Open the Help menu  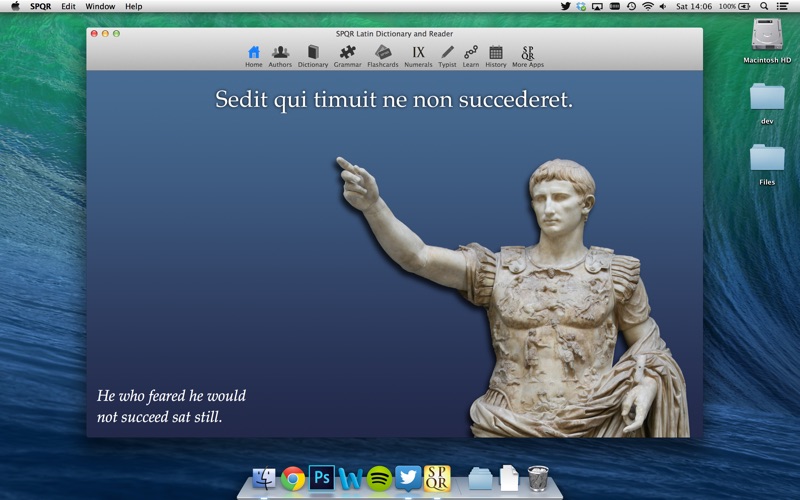click(x=134, y=6)
